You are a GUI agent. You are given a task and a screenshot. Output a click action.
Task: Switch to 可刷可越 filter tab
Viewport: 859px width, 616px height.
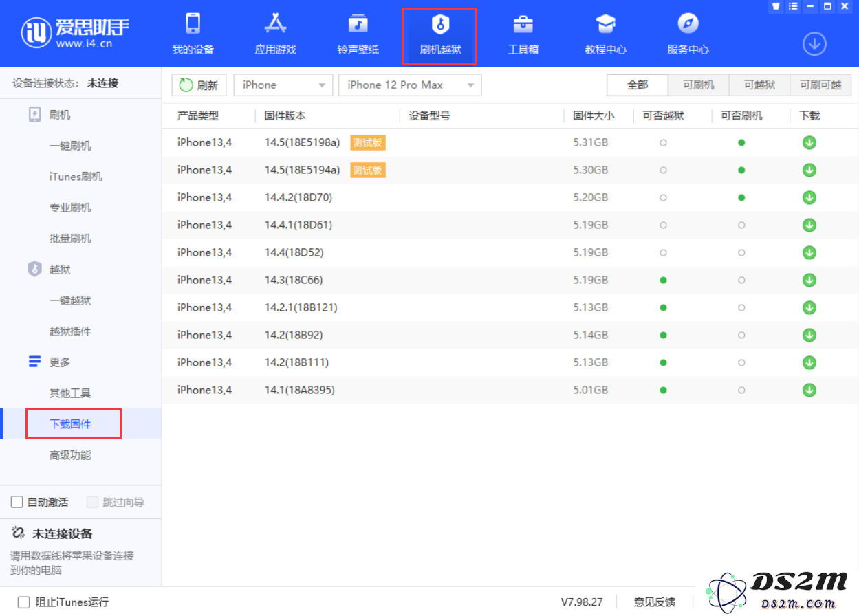tap(820, 85)
